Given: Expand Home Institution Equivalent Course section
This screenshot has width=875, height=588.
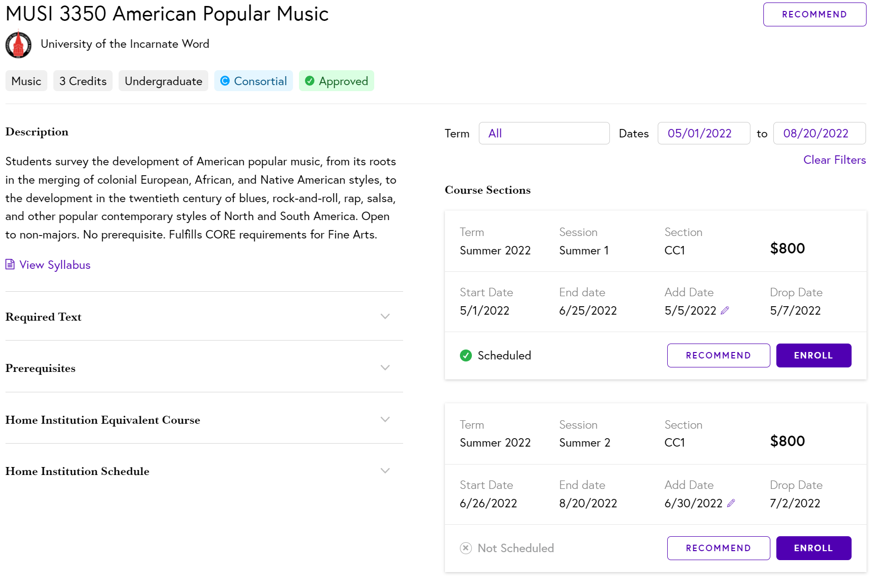Looking at the screenshot, I should pyautogui.click(x=204, y=419).
